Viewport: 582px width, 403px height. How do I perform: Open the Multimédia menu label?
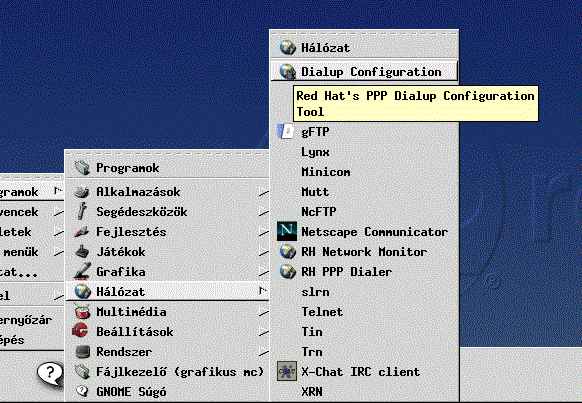[x=131, y=312]
